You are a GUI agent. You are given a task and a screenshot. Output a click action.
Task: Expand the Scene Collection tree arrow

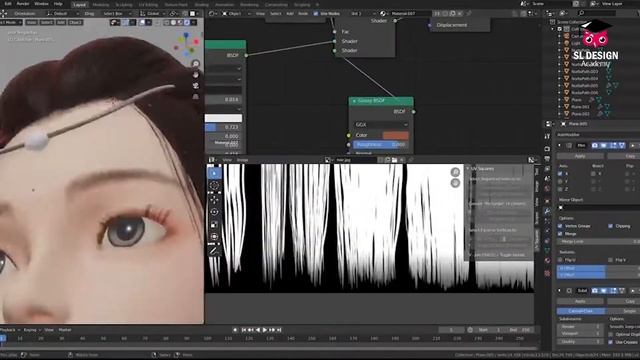(553, 29)
